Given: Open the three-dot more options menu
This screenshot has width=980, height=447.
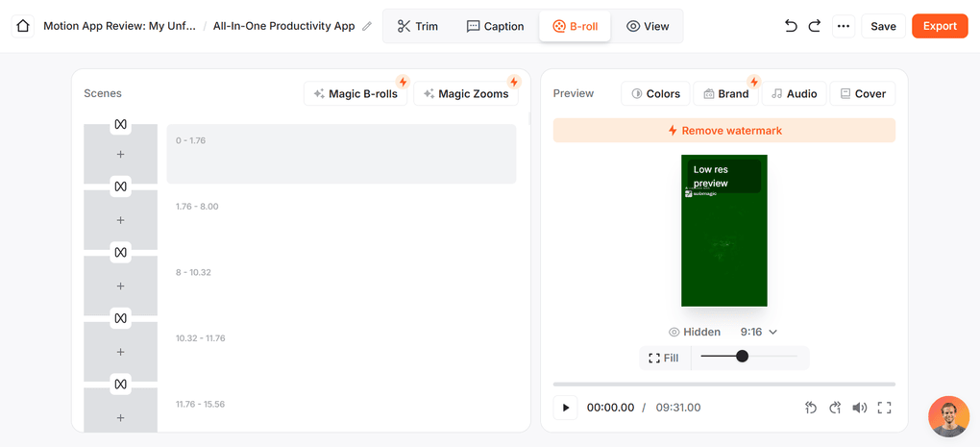Looking at the screenshot, I should pyautogui.click(x=843, y=26).
